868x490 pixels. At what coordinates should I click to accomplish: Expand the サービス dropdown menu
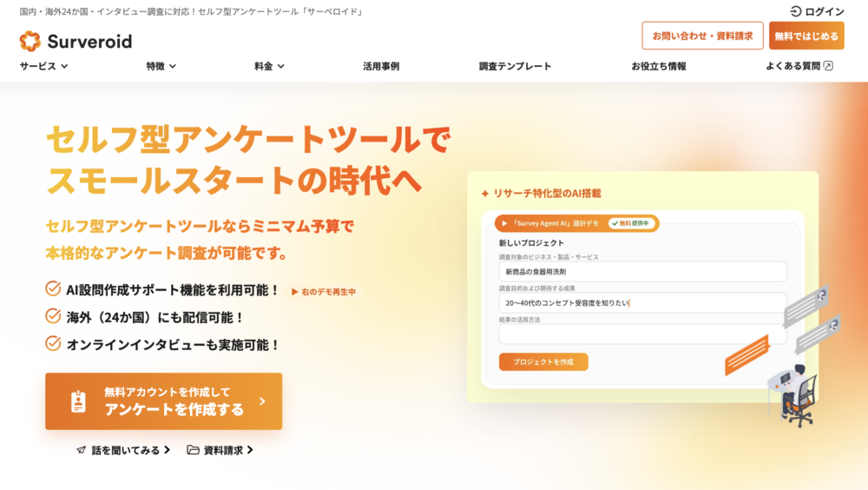(43, 66)
